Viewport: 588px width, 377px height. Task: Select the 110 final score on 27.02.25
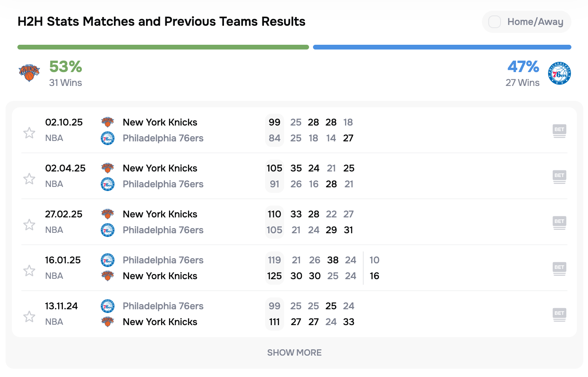pyautogui.click(x=274, y=214)
